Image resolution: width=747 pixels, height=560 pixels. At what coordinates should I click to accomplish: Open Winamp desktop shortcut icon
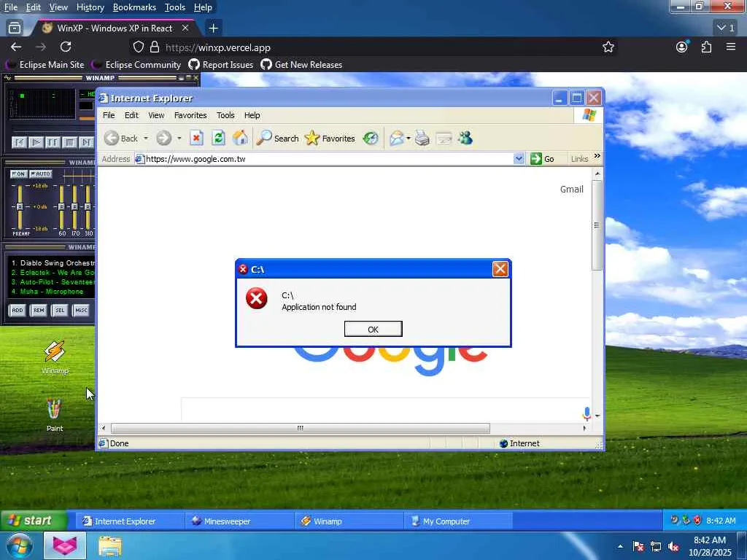(x=54, y=352)
